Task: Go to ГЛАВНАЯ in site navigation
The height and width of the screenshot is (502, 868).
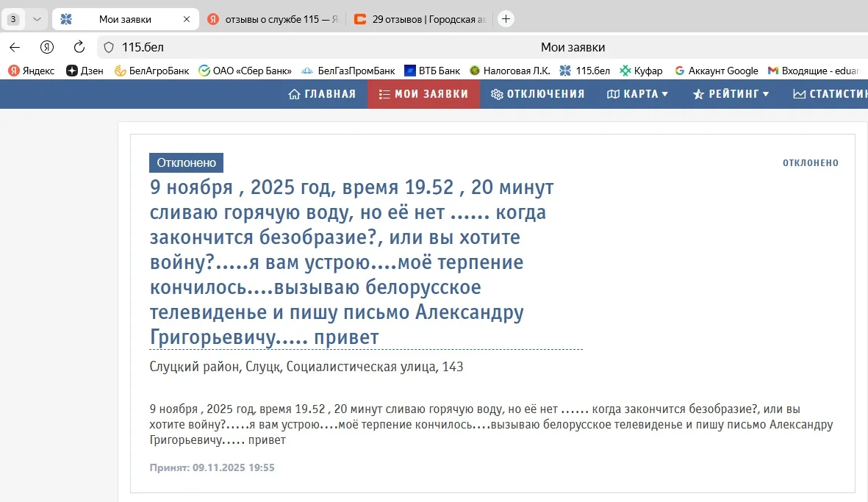Action: click(322, 94)
